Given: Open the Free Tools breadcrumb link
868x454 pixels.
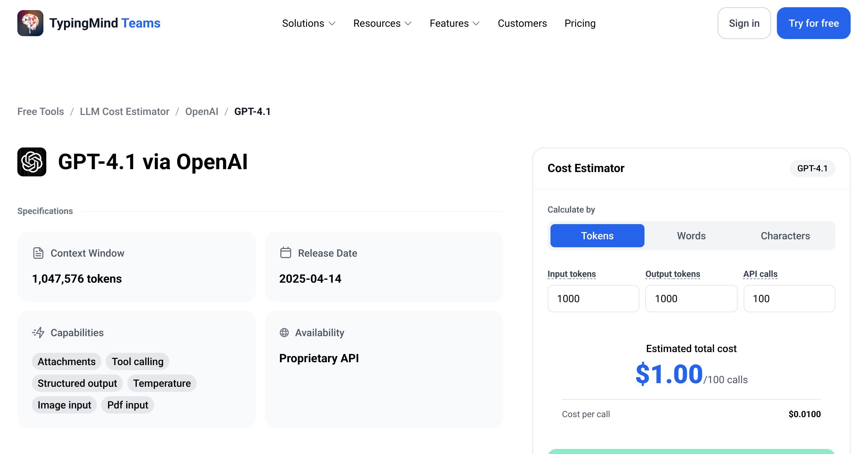Looking at the screenshot, I should [41, 111].
